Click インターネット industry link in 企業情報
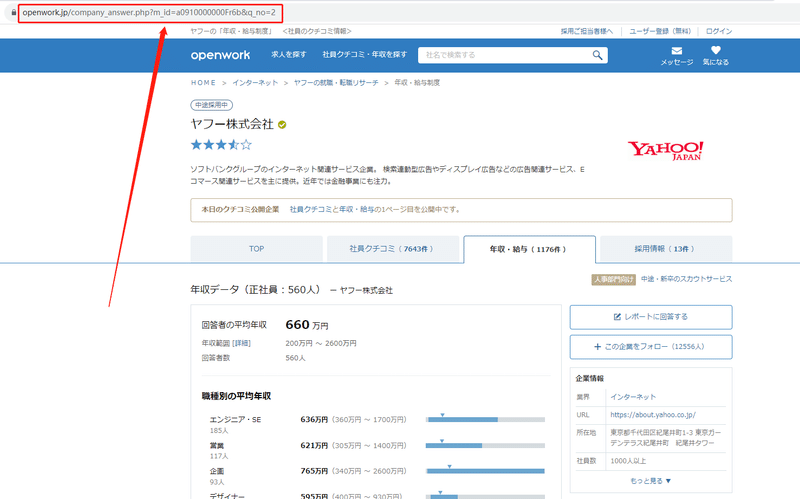Viewport: 800px width, 499px height. click(633, 397)
